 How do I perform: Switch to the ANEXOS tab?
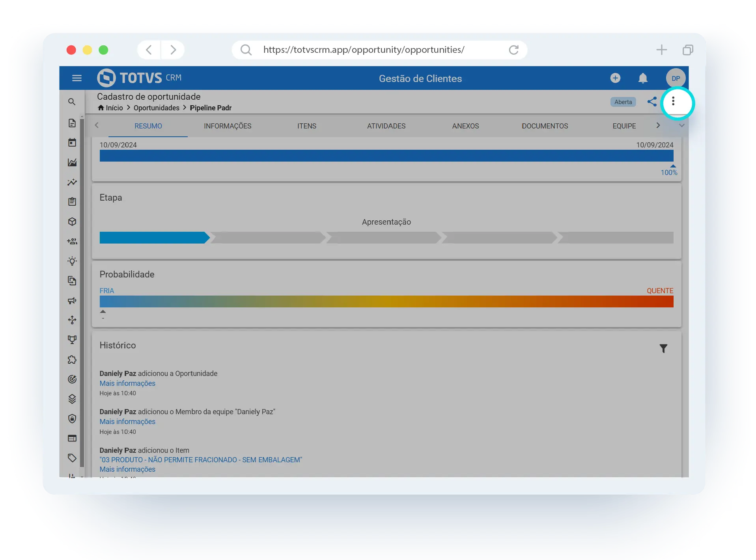(x=465, y=126)
